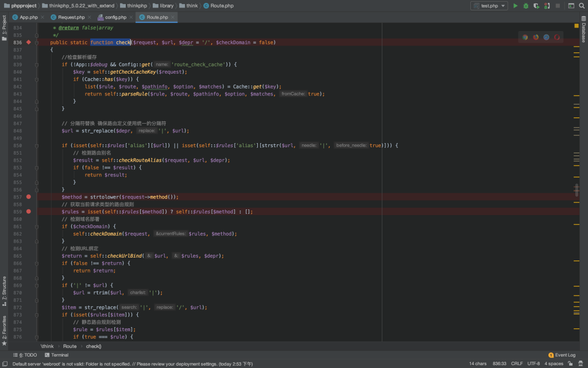This screenshot has width=588, height=368.
Task: Run test.php with the green play icon
Action: tap(515, 6)
